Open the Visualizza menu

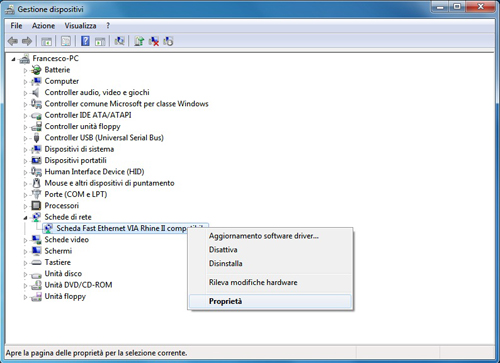pyautogui.click(x=80, y=26)
